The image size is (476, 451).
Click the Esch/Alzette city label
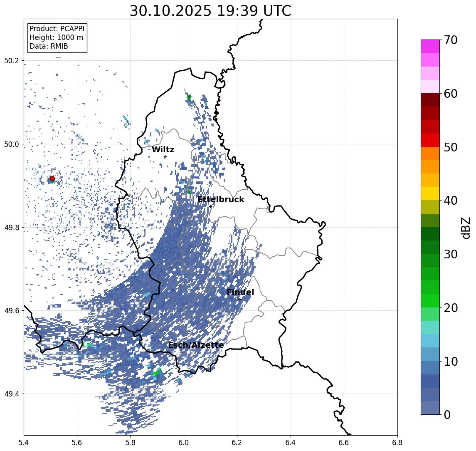196,345
